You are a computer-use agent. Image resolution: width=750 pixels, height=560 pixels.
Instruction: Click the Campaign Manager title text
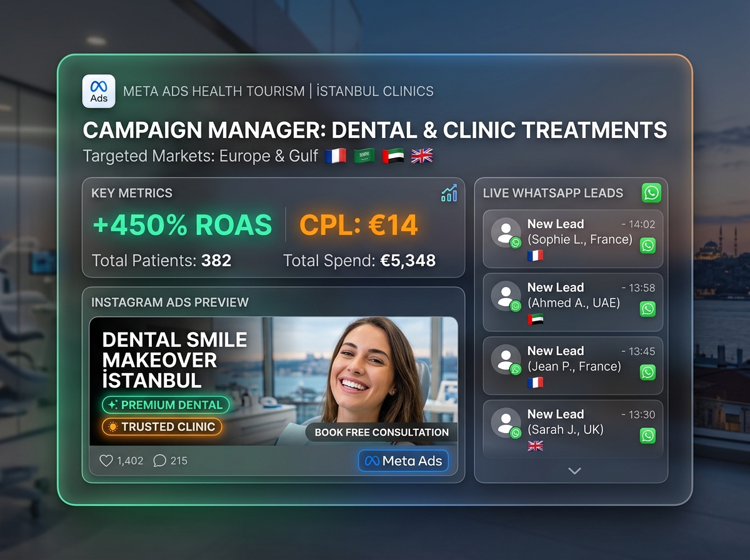375,130
